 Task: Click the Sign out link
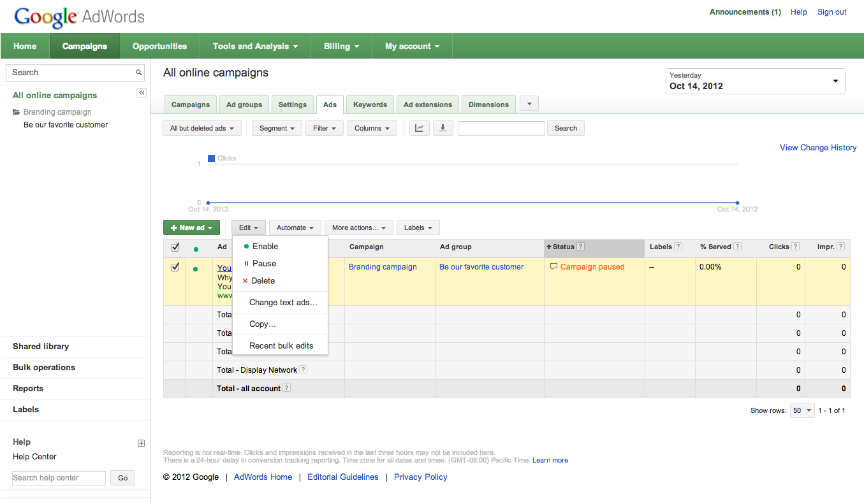click(832, 12)
